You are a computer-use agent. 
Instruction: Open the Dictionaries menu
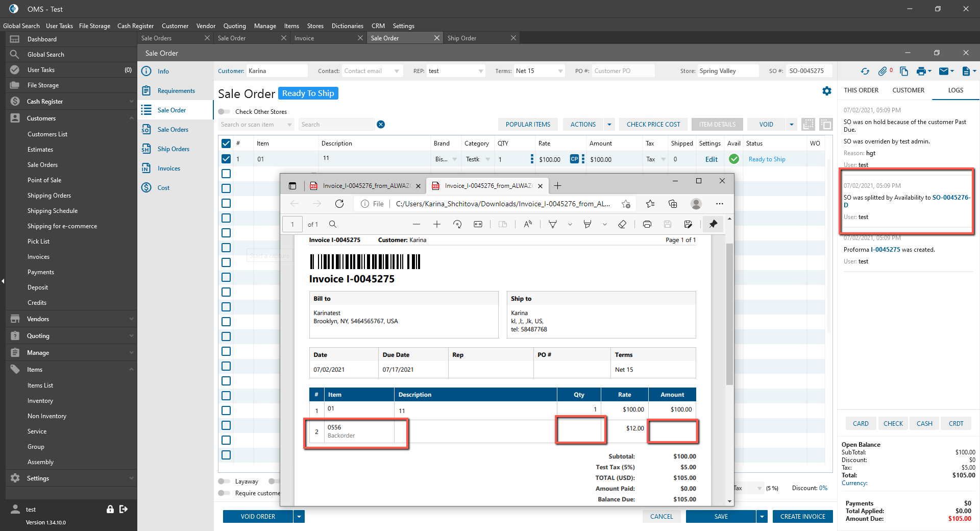(347, 26)
